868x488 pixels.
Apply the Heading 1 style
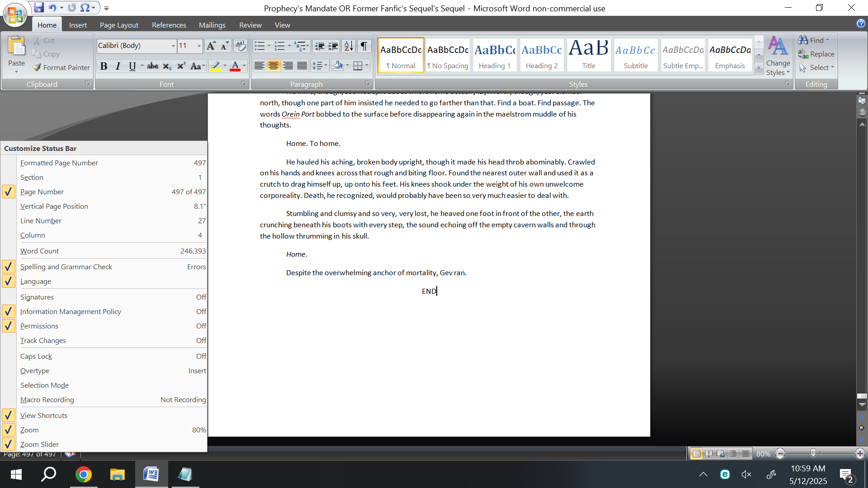495,55
